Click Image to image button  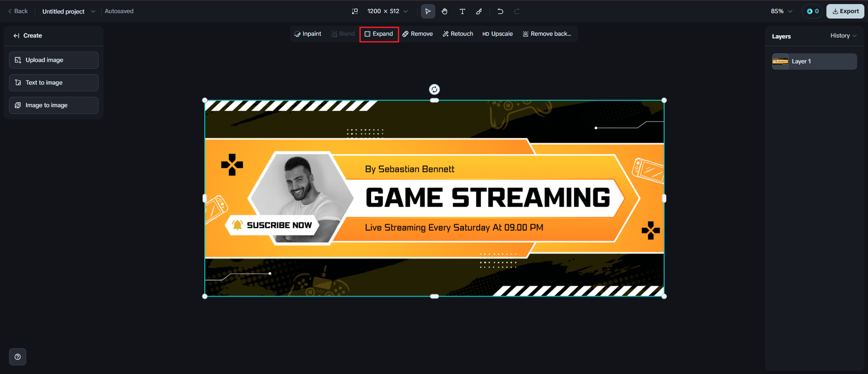(x=54, y=105)
